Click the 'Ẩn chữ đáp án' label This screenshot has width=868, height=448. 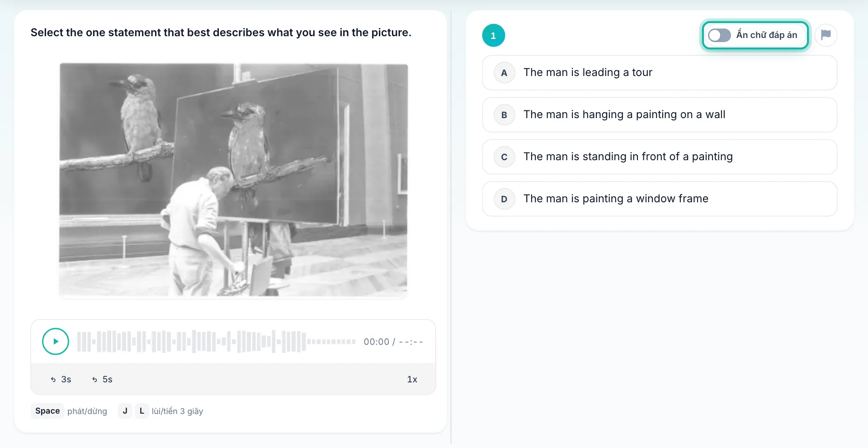[x=767, y=35]
